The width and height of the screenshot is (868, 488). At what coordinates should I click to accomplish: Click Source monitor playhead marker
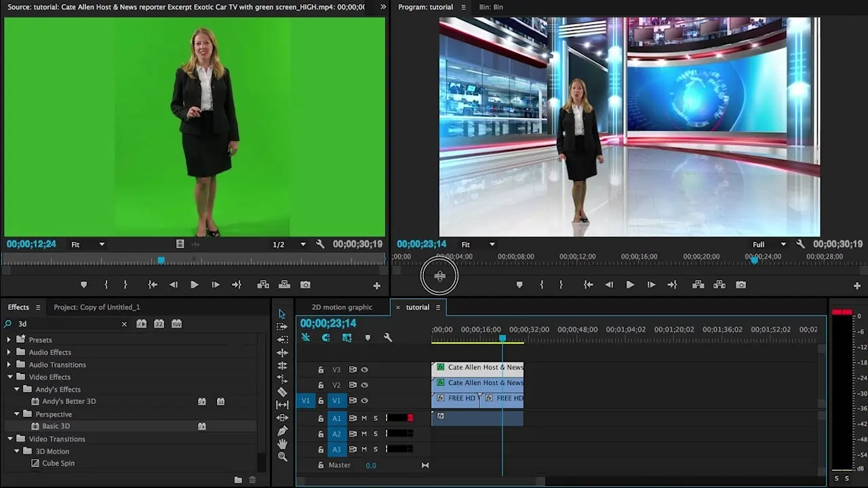161,260
